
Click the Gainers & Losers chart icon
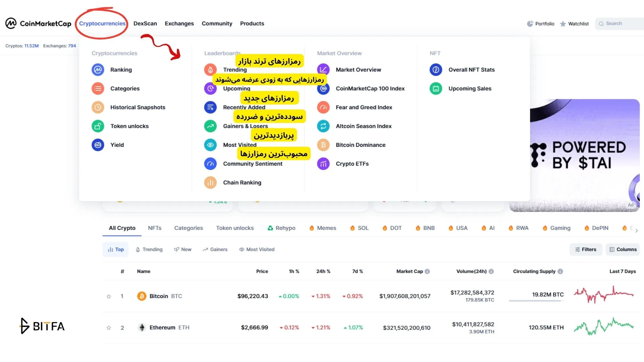210,126
